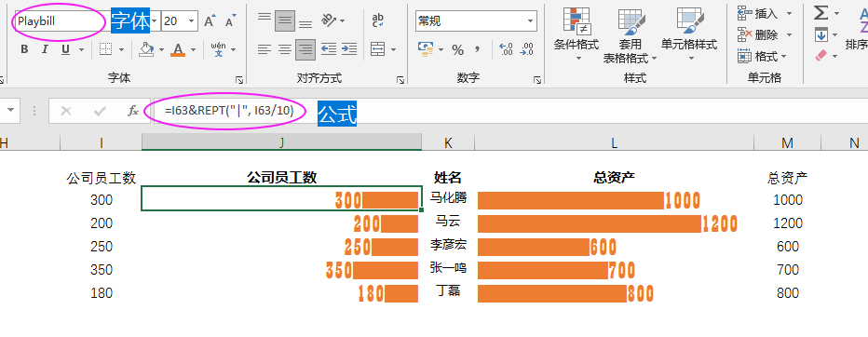Toggle Middle Align vertical alignment
The height and width of the screenshot is (337, 868).
[x=285, y=21]
